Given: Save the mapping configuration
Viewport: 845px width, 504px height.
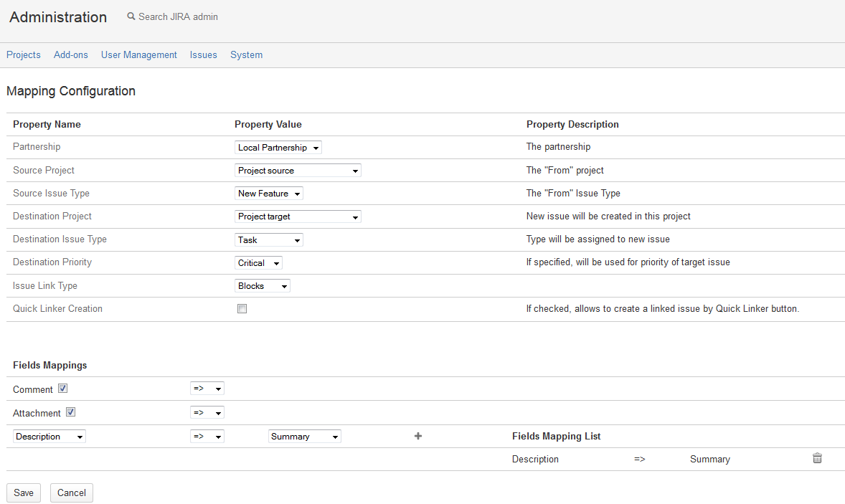Looking at the screenshot, I should tap(24, 493).
